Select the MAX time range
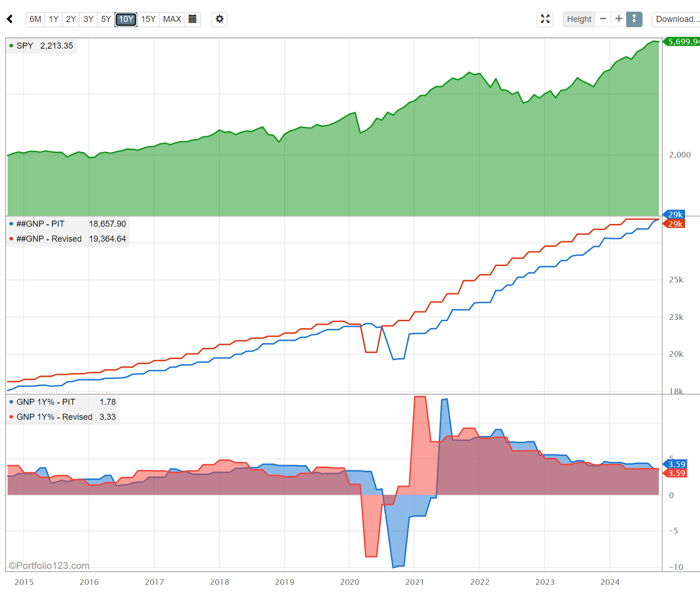Viewport: 700px width, 597px height. pos(172,19)
